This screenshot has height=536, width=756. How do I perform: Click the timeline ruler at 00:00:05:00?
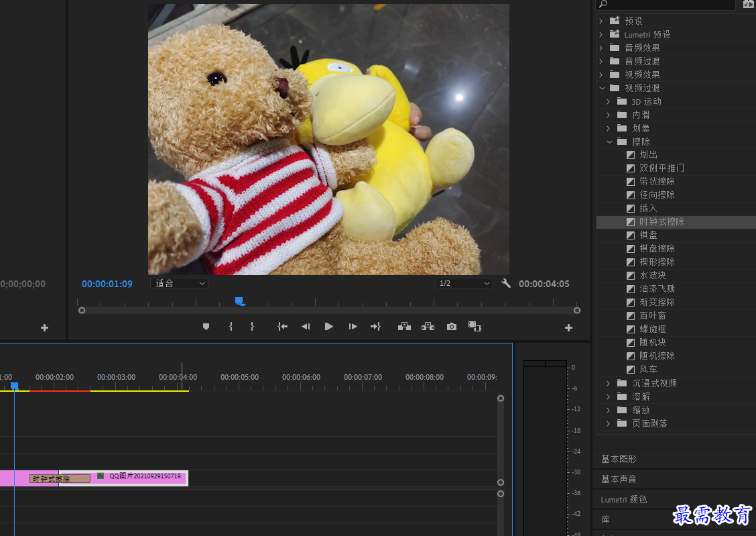pyautogui.click(x=240, y=377)
